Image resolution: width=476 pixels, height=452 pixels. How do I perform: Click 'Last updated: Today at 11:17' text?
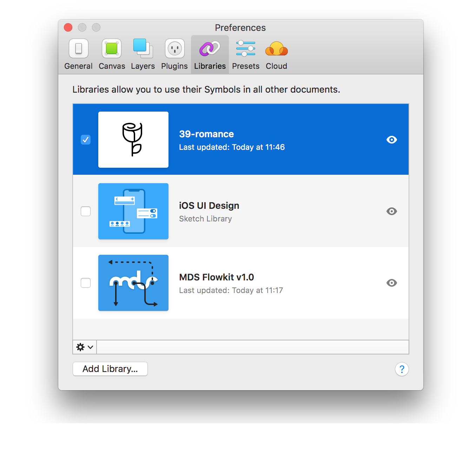(x=231, y=291)
